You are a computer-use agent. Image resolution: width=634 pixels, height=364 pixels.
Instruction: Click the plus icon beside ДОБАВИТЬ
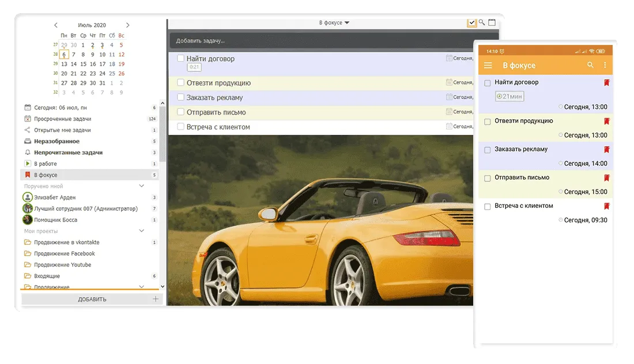[155, 299]
